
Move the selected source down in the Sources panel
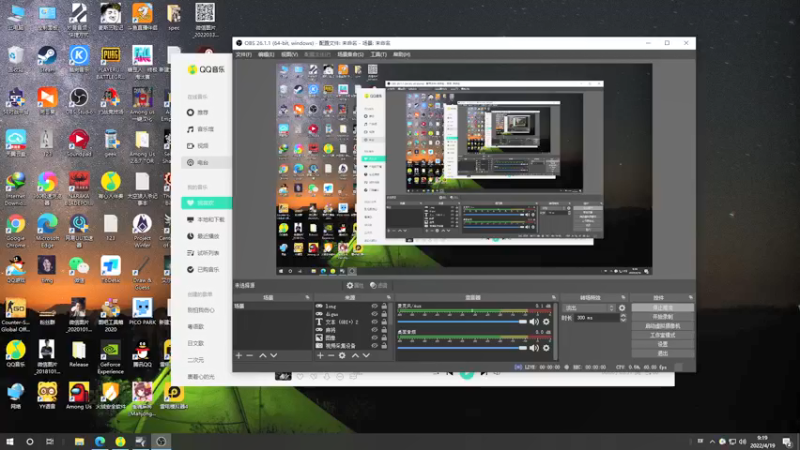click(x=366, y=356)
